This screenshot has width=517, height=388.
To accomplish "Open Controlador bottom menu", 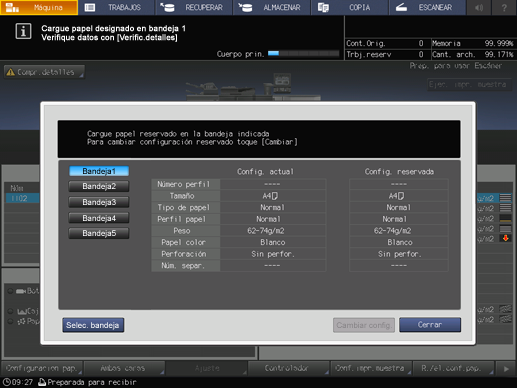I will 289,368.
